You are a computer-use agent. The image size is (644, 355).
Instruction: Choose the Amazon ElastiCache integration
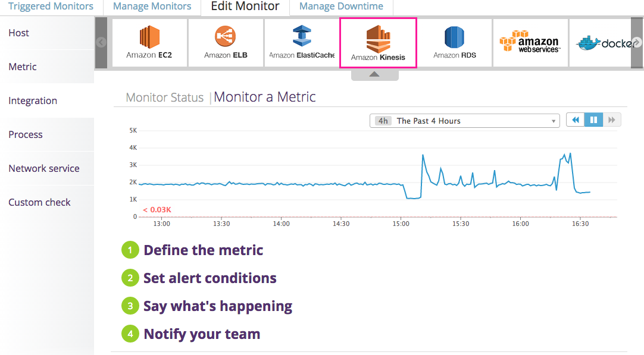pos(301,42)
